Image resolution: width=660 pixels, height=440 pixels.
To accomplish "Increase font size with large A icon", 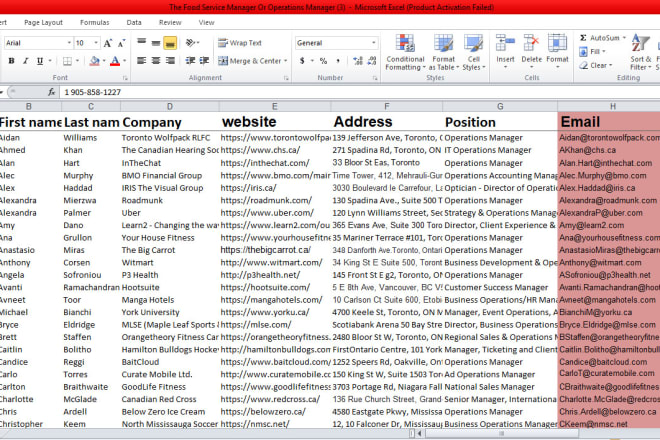I will pyautogui.click(x=107, y=43).
